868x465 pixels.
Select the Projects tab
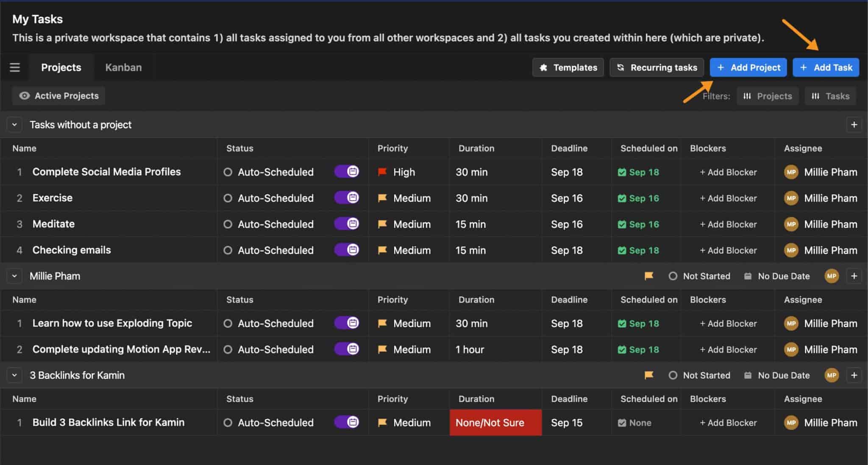coord(61,67)
